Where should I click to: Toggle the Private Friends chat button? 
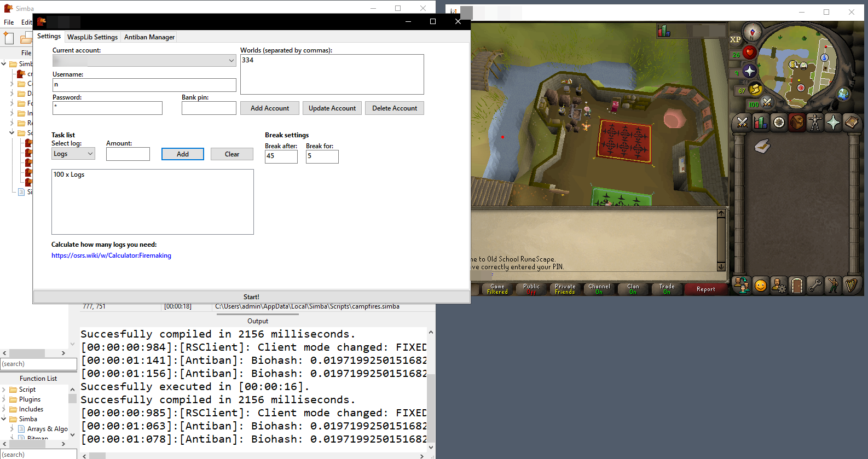coord(565,289)
